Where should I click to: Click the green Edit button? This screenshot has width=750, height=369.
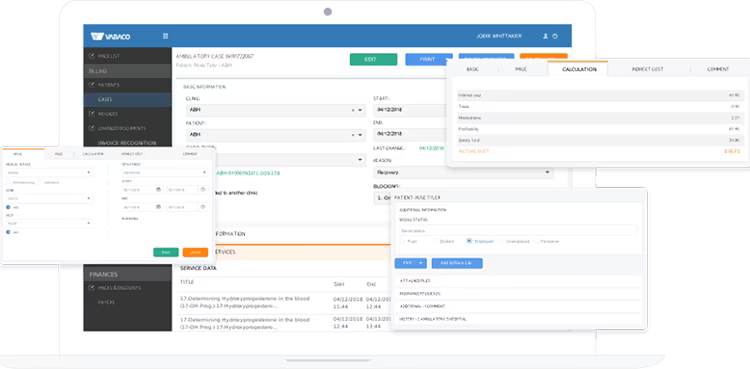tap(374, 59)
